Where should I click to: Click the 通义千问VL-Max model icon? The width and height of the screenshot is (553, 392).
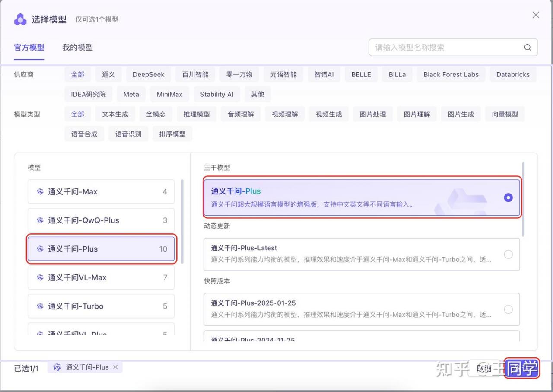tap(40, 277)
